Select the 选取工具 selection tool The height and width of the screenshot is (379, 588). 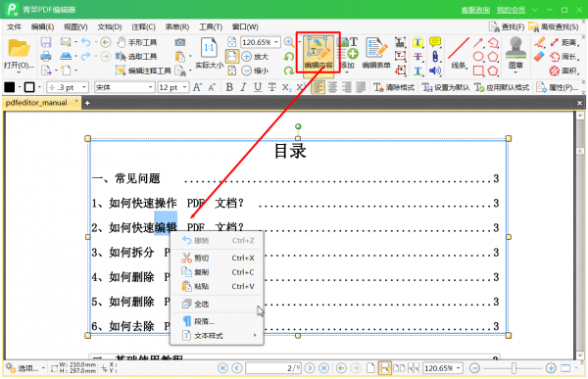pos(136,56)
